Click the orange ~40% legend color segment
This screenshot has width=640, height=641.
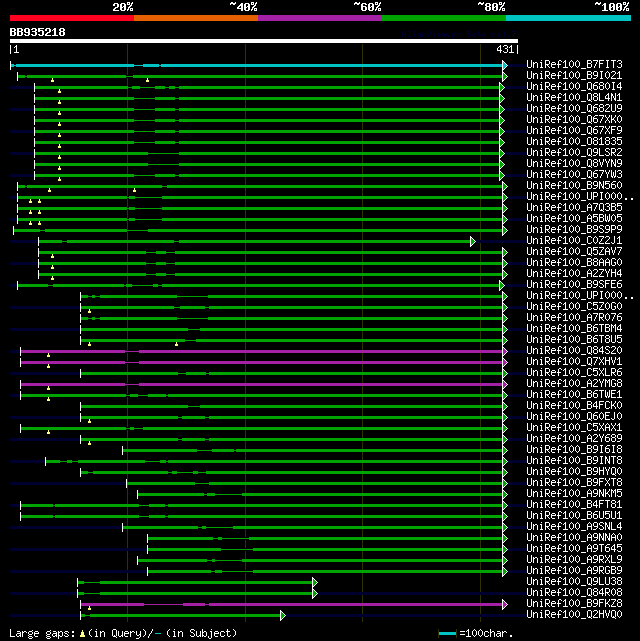pos(196,18)
